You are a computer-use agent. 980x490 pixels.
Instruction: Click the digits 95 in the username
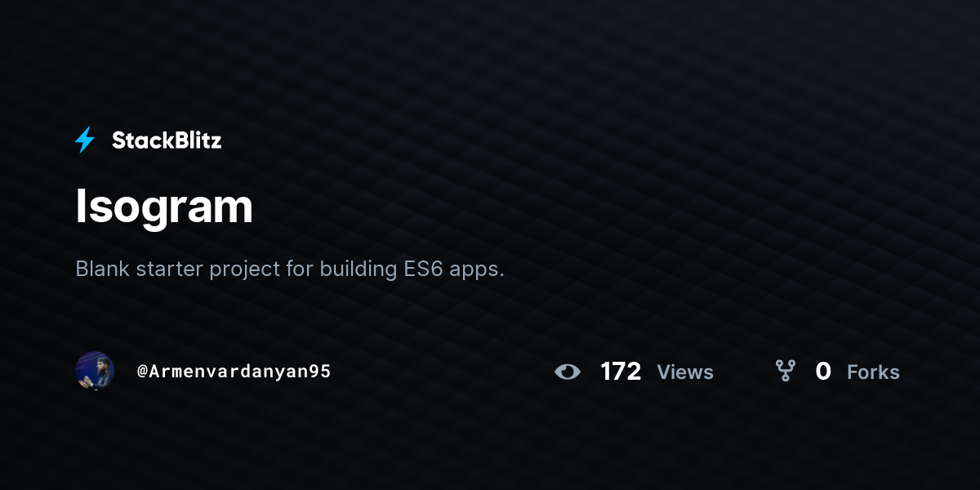(x=321, y=372)
